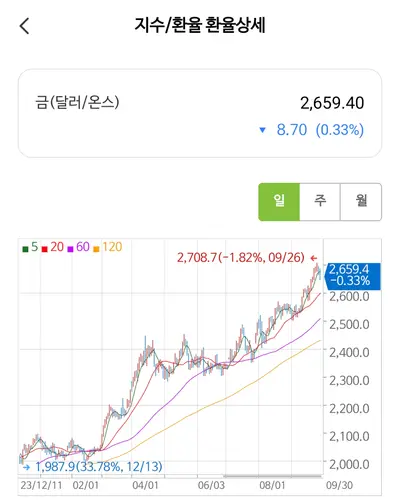Click the blue arrow beside the low annotation
Image resolution: width=400 pixels, height=504 pixels.
(x=26, y=467)
